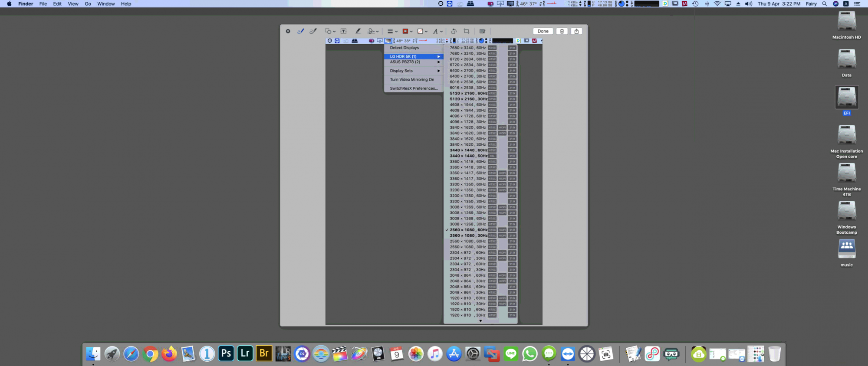Open the Signature dropdown

pos(373,31)
